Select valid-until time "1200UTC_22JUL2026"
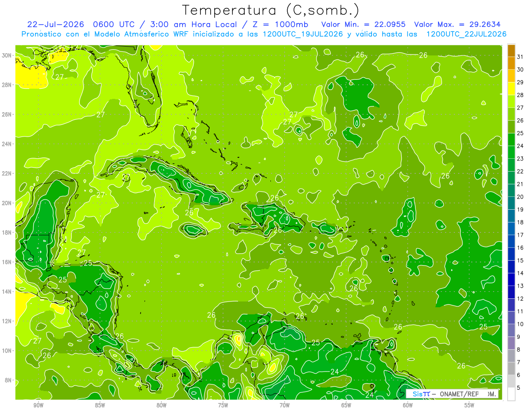The height and width of the screenshot is (411, 532). (x=466, y=34)
